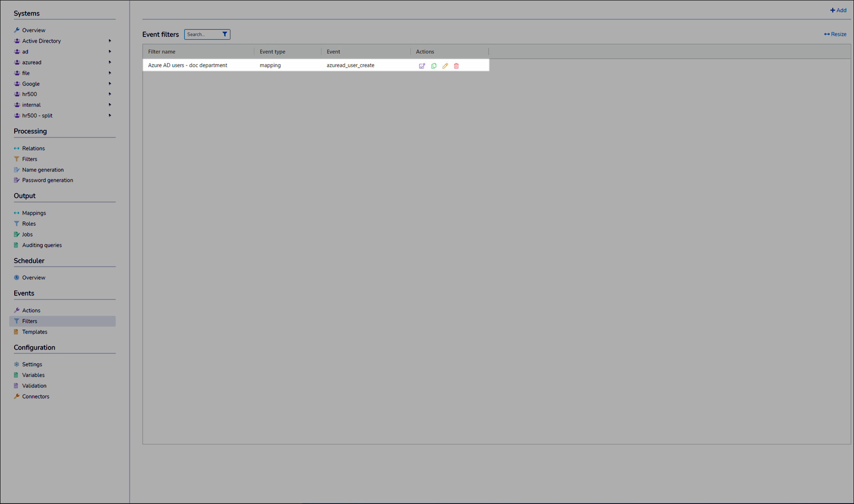
Task: Expand the azuread system submenu arrow
Action: [x=110, y=62]
